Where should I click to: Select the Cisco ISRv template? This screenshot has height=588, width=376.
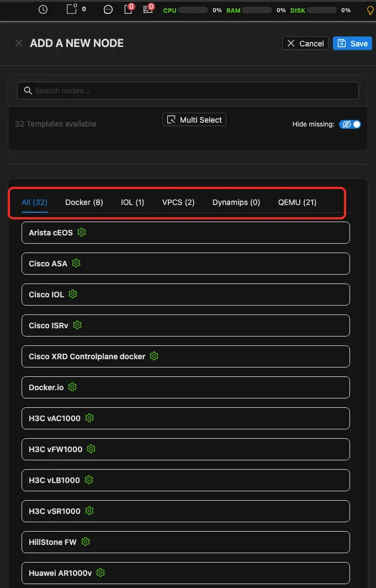(x=186, y=325)
